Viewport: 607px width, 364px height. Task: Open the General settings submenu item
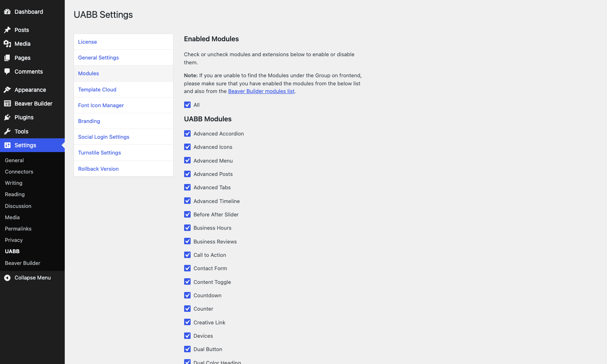(x=32, y=160)
